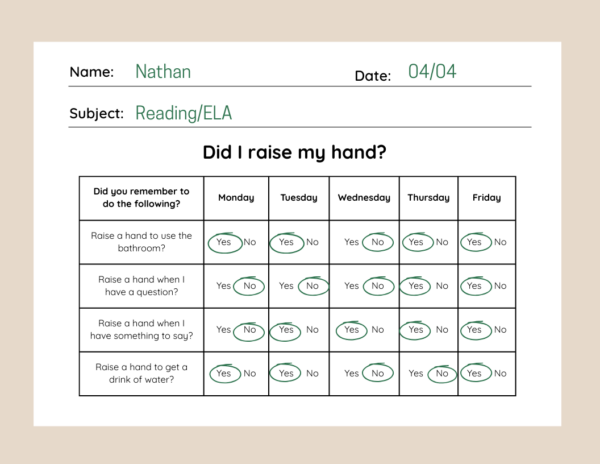Image resolution: width=600 pixels, height=464 pixels.
Task: Select Yes for something to say Wednesday
Action: pos(351,330)
